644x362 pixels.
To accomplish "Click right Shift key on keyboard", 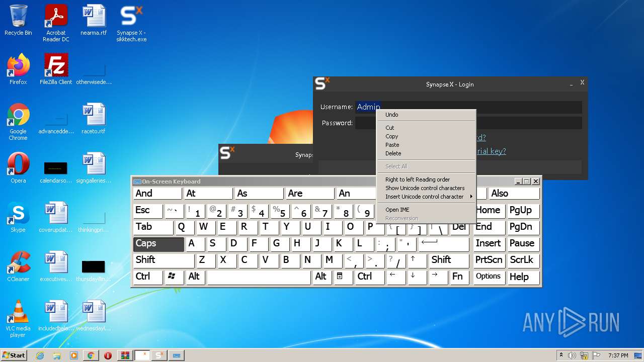I will pyautogui.click(x=449, y=260).
